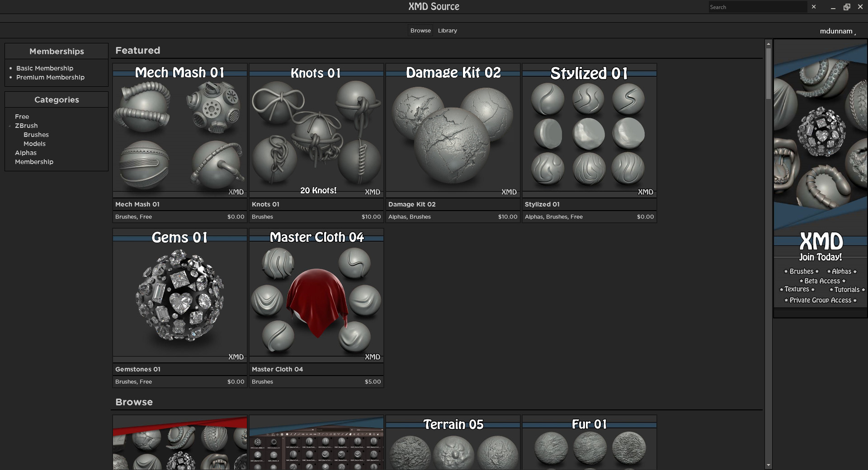Open the Damage Kit 02 thumbnail
This screenshot has width=868, height=470.
pos(453,130)
